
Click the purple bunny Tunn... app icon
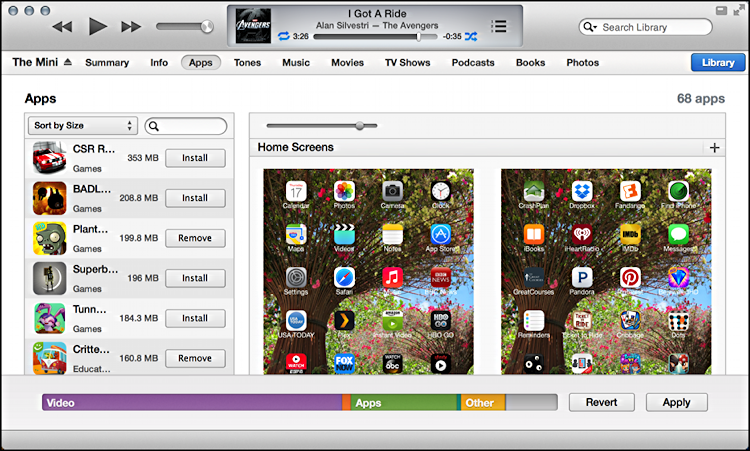click(x=50, y=319)
